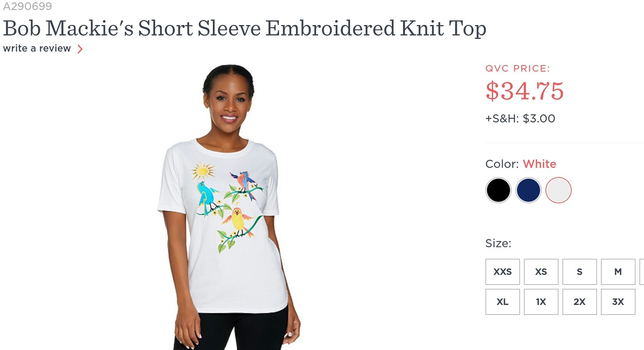
Task: Pick size XL
Action: pyautogui.click(x=503, y=302)
